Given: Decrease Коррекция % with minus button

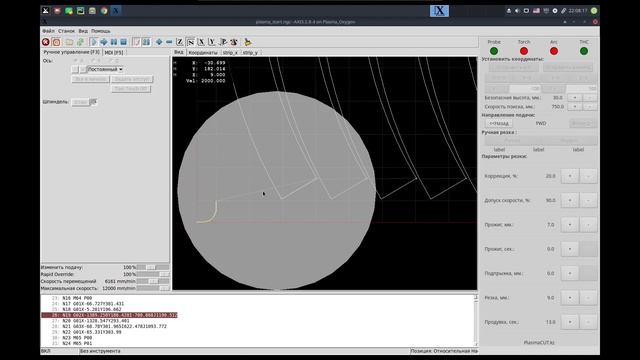Looking at the screenshot, I should click(x=588, y=176).
